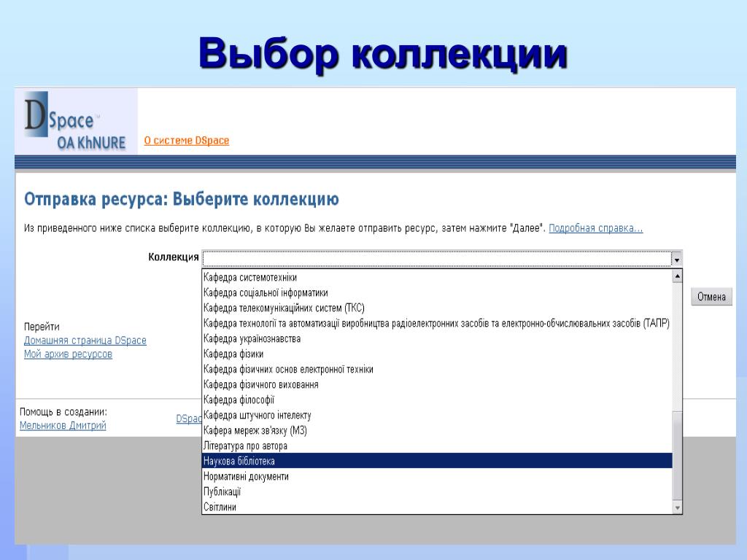Pick 'Кафедра фізичних основ електронної техніки'
Image resolution: width=747 pixels, height=560 pixels.
tap(437, 369)
